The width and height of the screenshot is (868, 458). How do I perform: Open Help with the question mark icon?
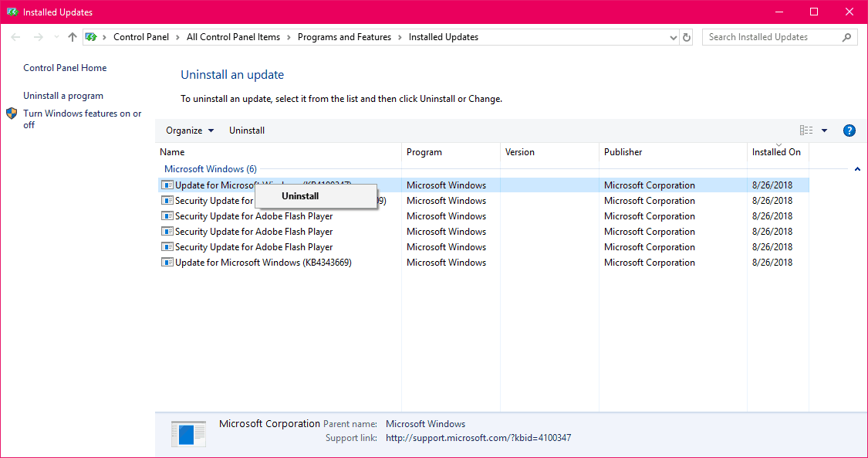[849, 131]
